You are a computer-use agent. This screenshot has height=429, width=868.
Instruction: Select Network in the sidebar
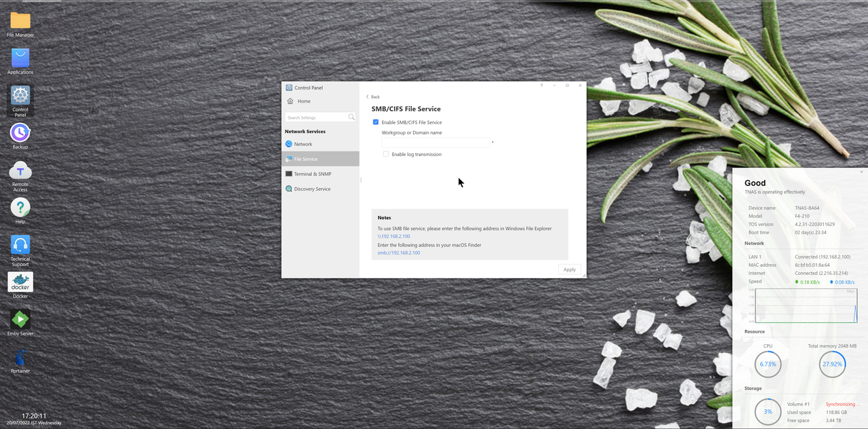pos(320,144)
